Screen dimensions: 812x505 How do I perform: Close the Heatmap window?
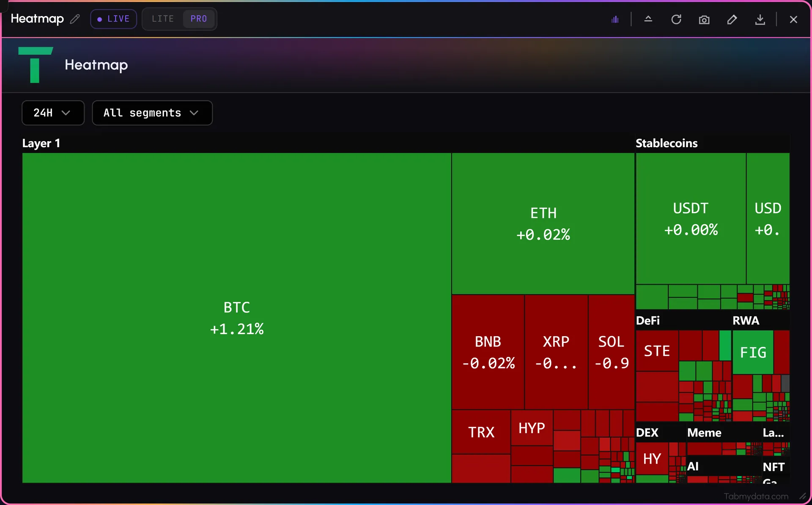(x=793, y=19)
